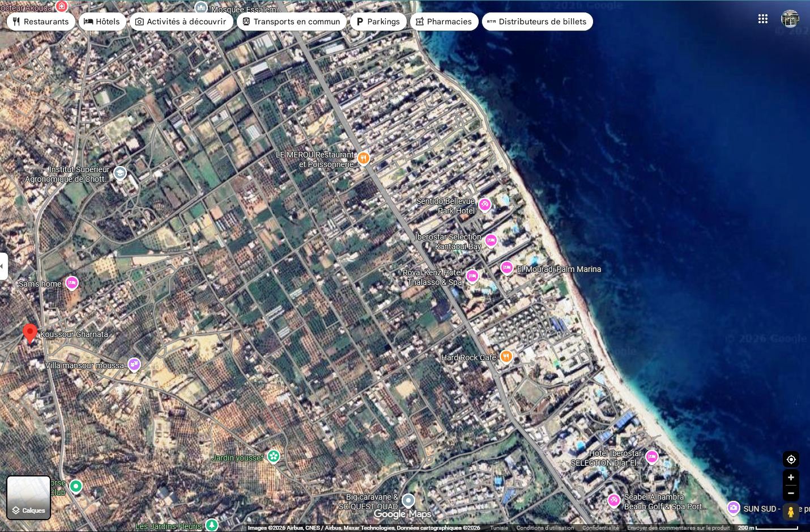Zoom out with the minus button
The image size is (810, 532).
(x=791, y=493)
